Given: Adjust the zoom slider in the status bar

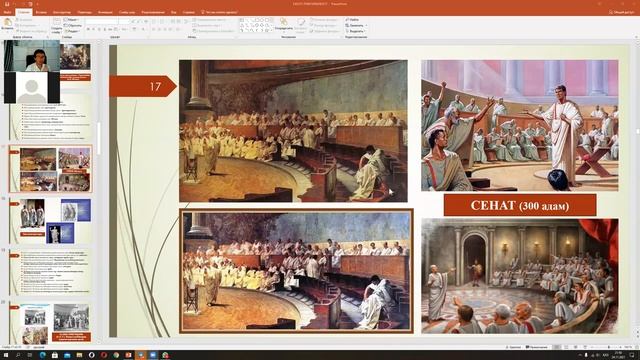Looking at the screenshot, I should 608,347.
